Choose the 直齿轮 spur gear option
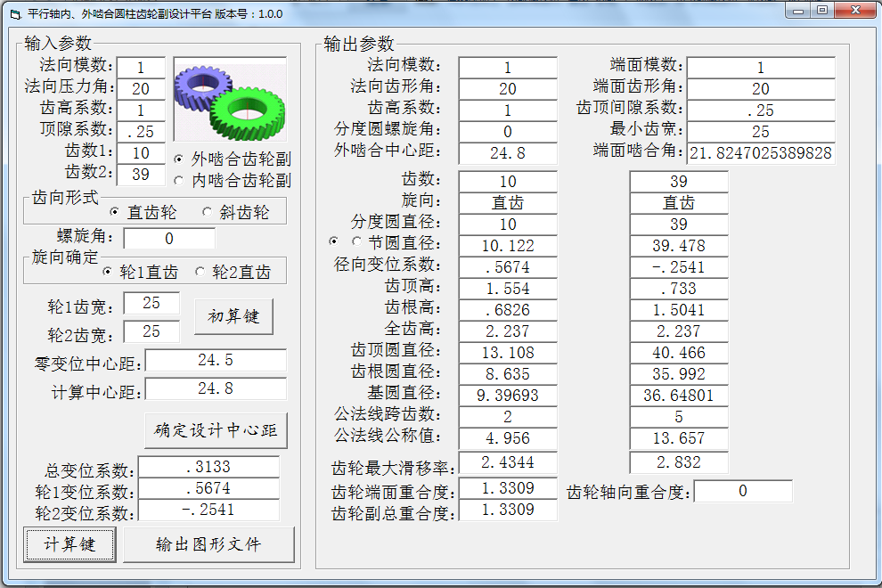The width and height of the screenshot is (882, 588). pyautogui.click(x=143, y=212)
